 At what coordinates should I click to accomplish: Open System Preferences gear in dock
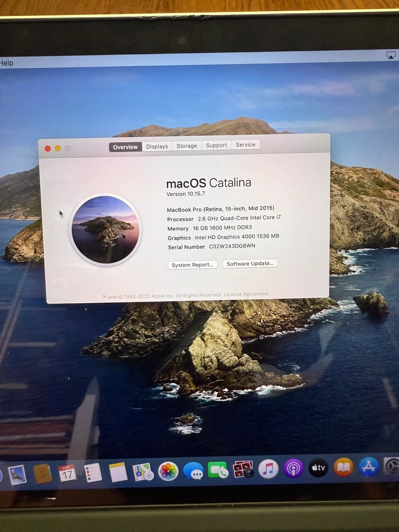tap(392, 466)
